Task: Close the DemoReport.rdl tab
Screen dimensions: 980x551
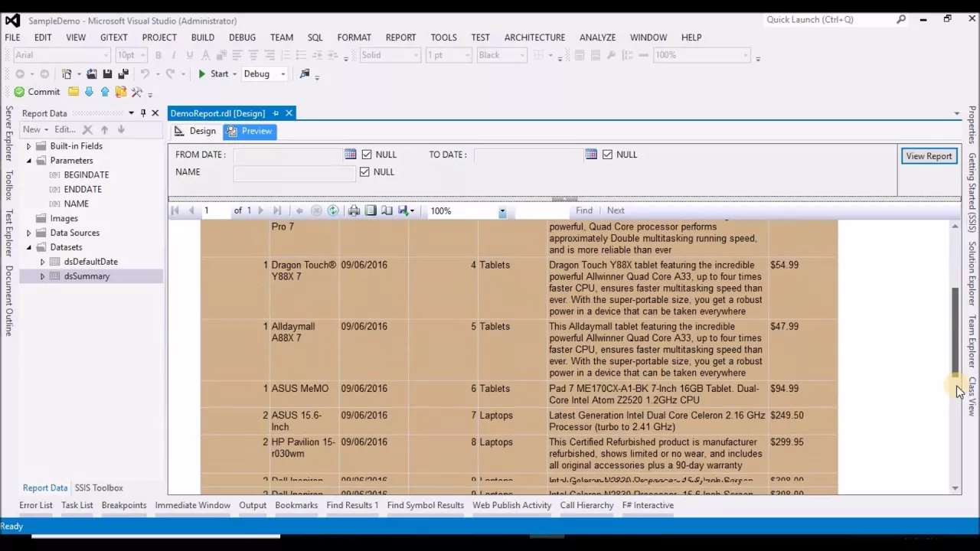Action: click(289, 113)
